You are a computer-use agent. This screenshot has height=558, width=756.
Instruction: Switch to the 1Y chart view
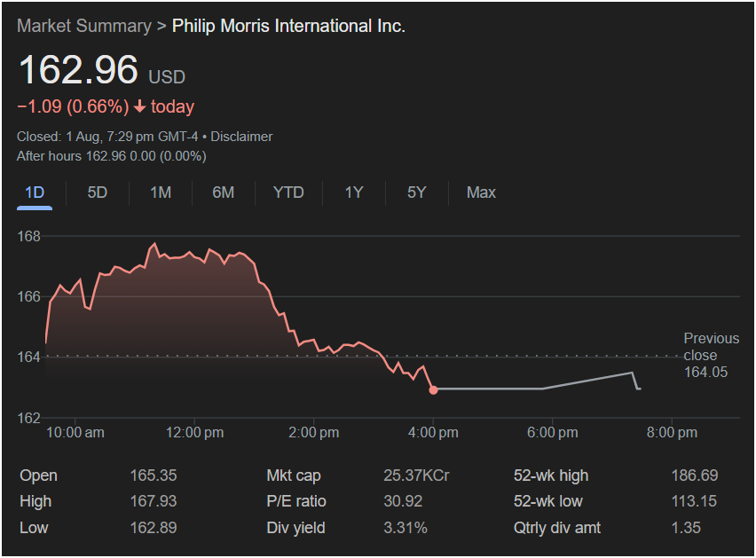[x=354, y=193]
